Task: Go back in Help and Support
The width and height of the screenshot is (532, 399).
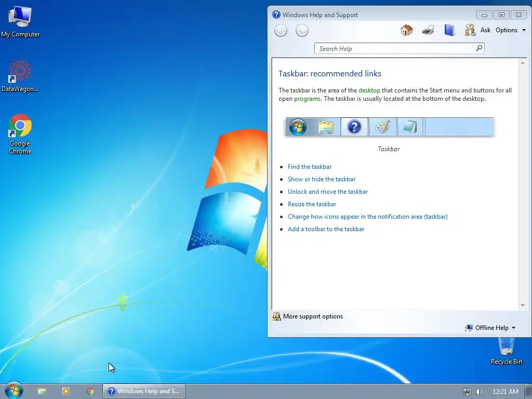Action: pos(281,31)
